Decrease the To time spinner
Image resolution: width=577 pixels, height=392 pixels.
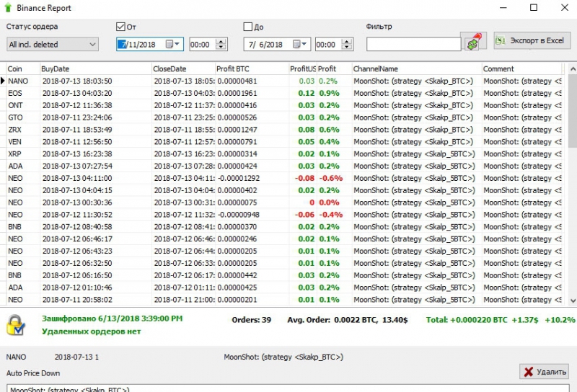(x=347, y=48)
